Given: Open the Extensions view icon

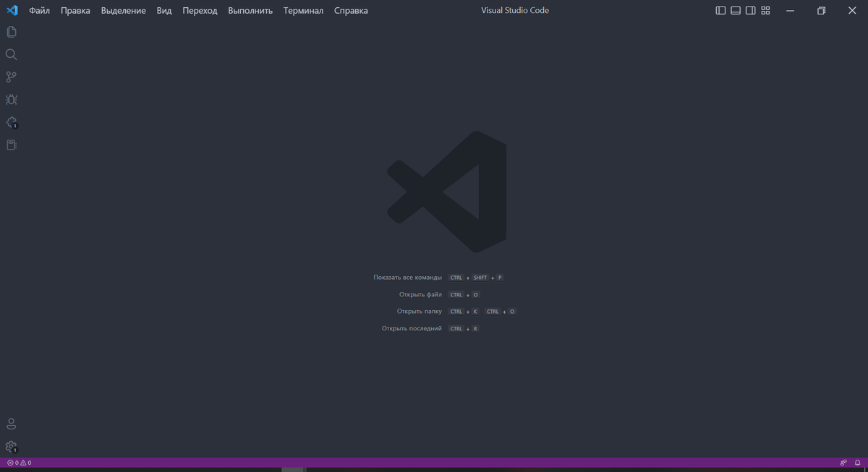Looking at the screenshot, I should (12, 122).
